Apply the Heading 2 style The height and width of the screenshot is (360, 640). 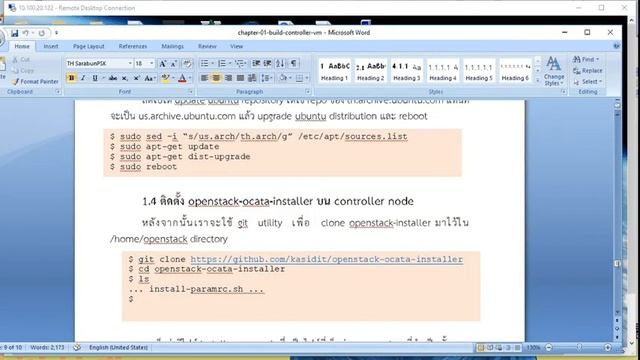[370, 71]
